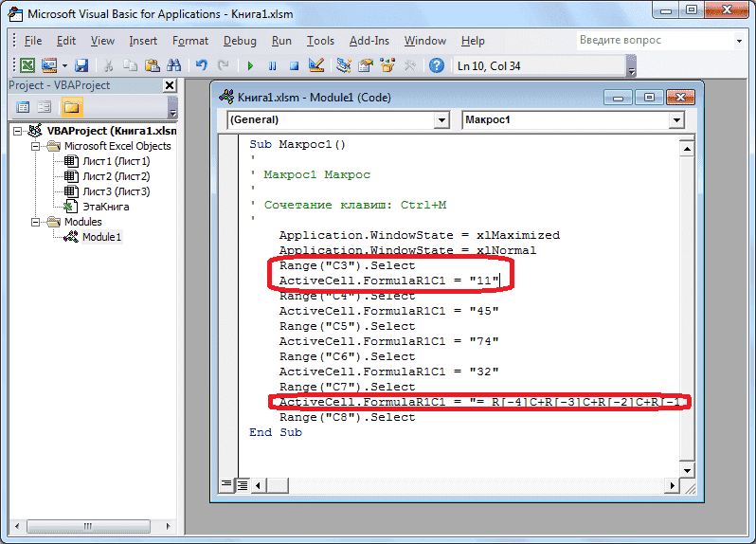Toggle Design Mode icon in toolbar
This screenshot has width=756, height=544.
click(316, 66)
